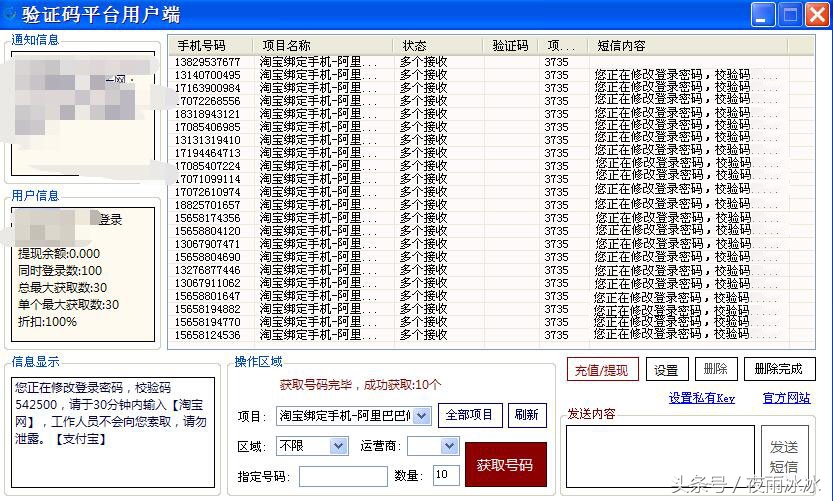
Task: Select row with number 15658194882
Action: 491,309
